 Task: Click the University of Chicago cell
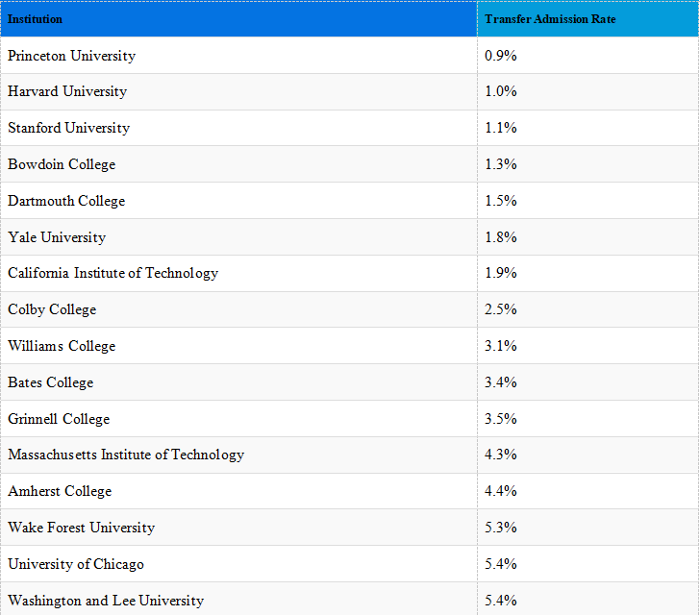pos(76,564)
